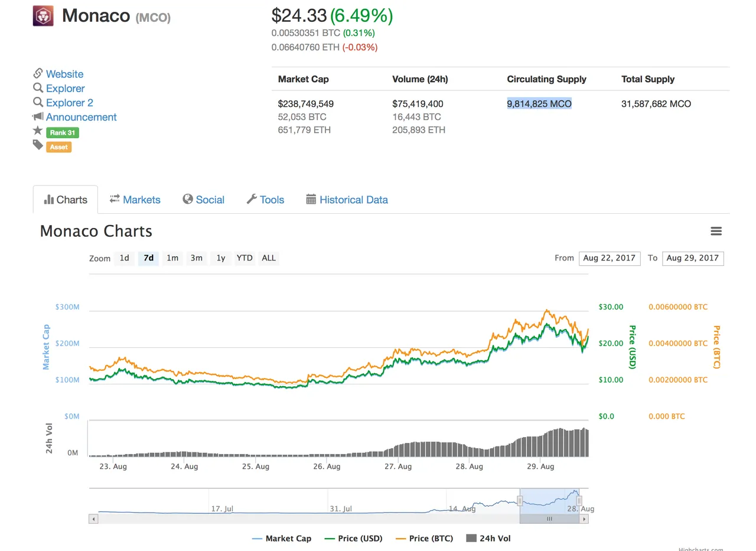Toggle the Price (BTC) series in legend

[x=423, y=538]
